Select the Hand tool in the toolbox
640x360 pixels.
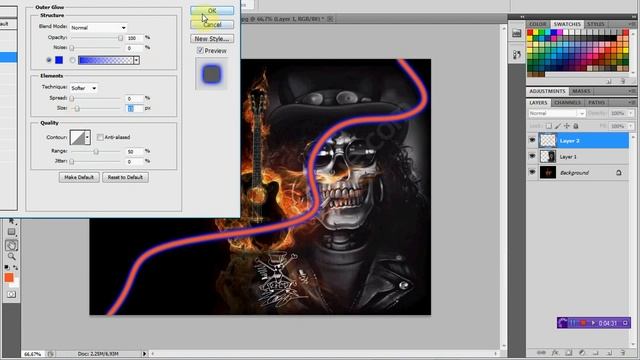pos(11,245)
